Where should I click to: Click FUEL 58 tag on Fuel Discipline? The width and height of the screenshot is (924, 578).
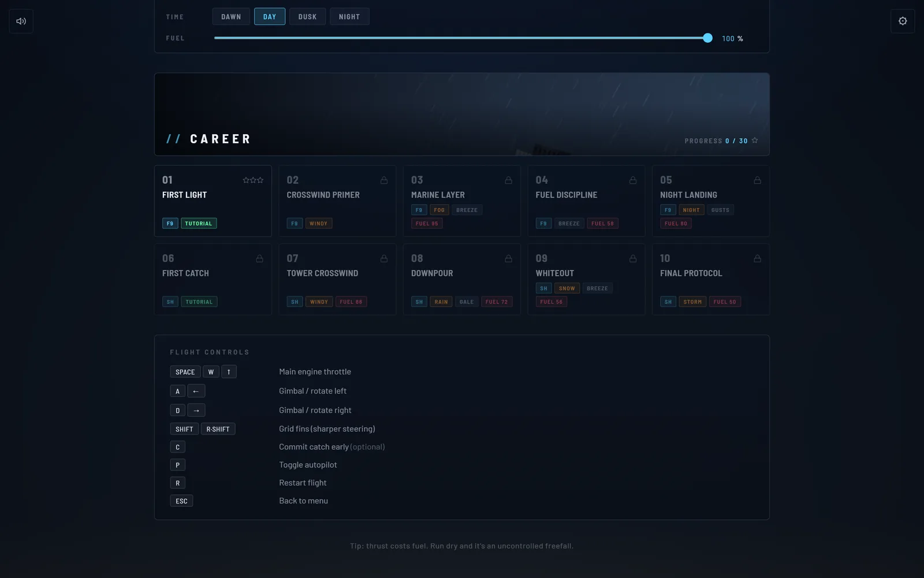click(602, 224)
